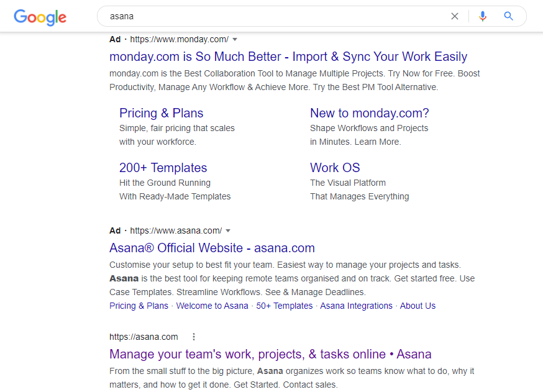543x392 pixels.
Task: Click the https://www.asana.com/ ad URL text
Action: coord(176,230)
